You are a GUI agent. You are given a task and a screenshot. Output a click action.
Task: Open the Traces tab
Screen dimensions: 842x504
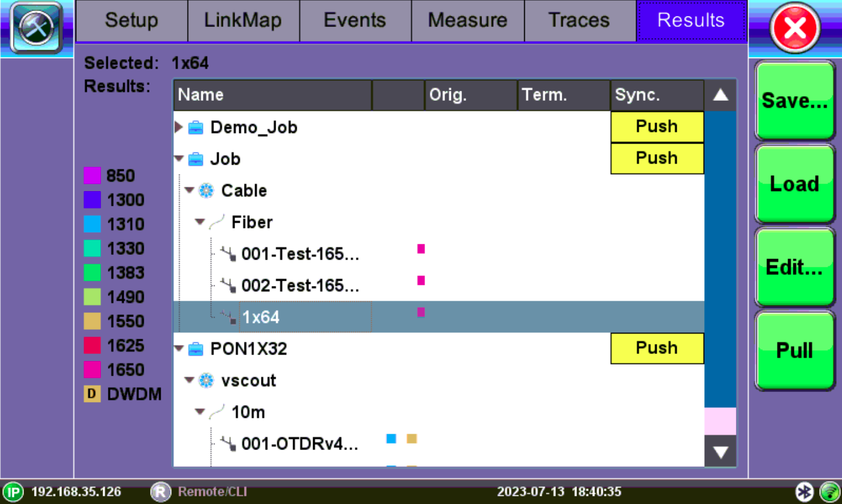579,21
